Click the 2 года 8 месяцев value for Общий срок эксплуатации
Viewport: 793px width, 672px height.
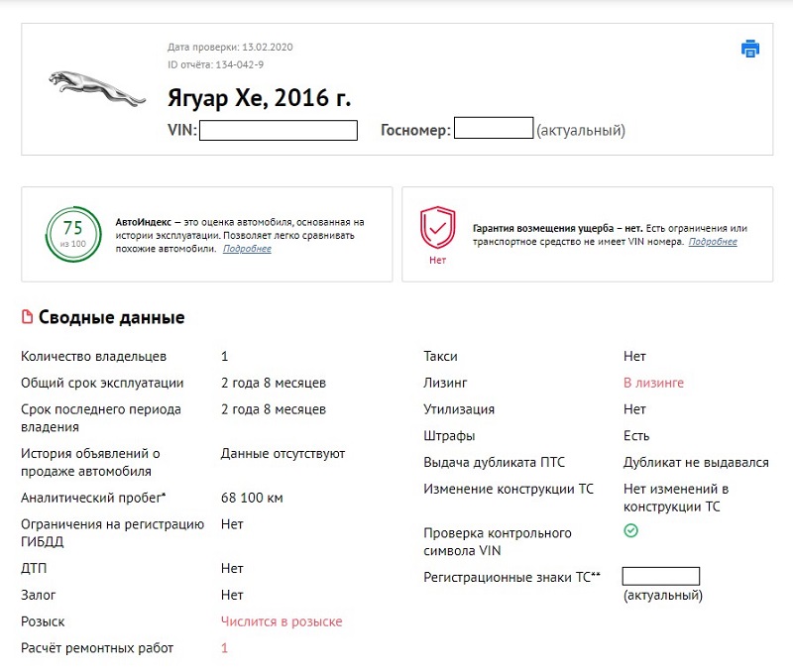pyautogui.click(x=274, y=383)
